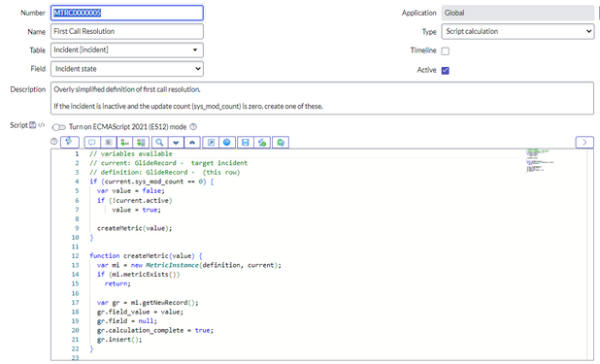Image resolution: width=600 pixels, height=364 pixels.
Task: Click the format code icon
Action: (109, 143)
